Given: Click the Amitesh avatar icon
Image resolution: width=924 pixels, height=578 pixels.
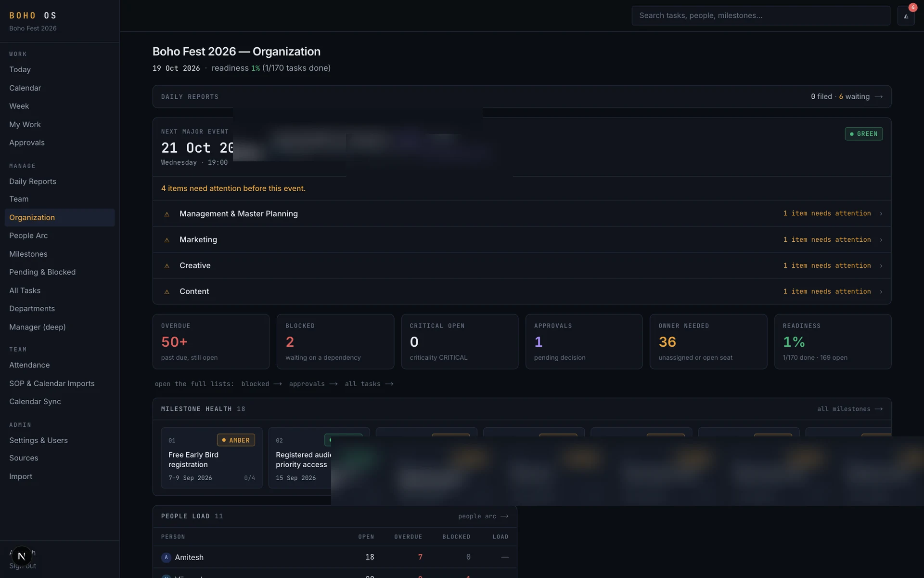Looking at the screenshot, I should point(166,557).
